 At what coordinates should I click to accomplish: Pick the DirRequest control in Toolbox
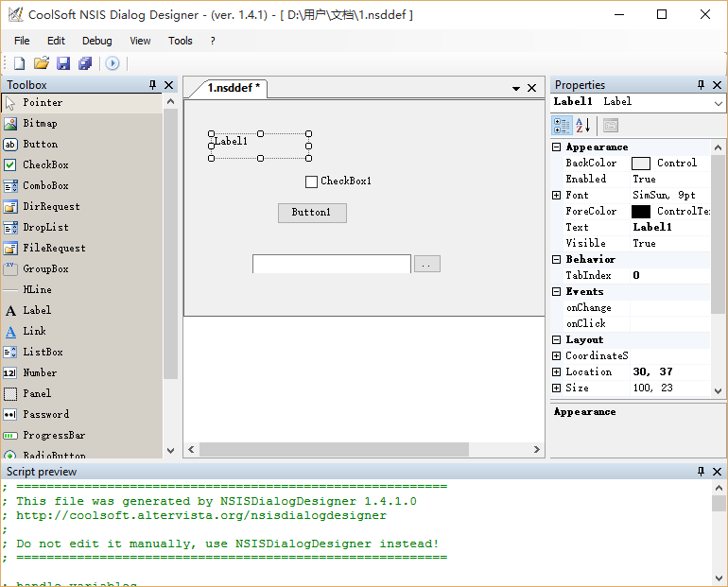[x=51, y=206]
